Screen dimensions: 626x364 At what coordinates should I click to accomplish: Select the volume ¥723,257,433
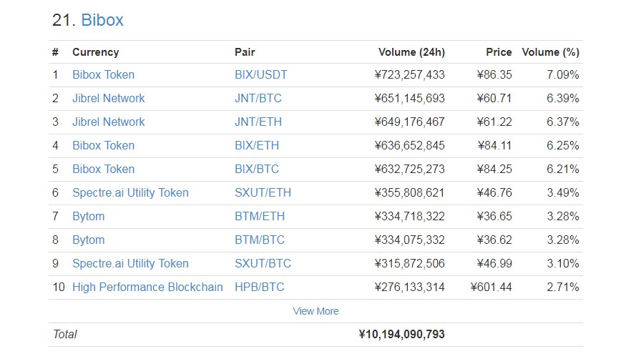(x=410, y=74)
